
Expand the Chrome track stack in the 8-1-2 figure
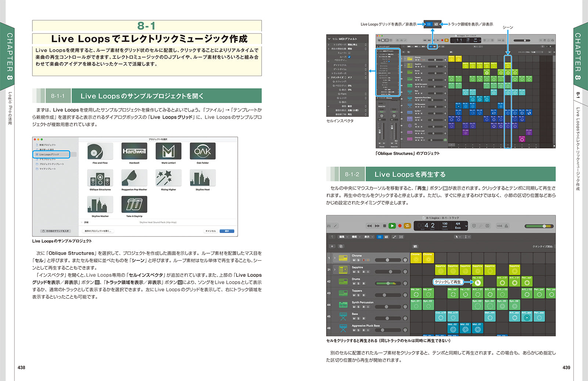[335, 258]
